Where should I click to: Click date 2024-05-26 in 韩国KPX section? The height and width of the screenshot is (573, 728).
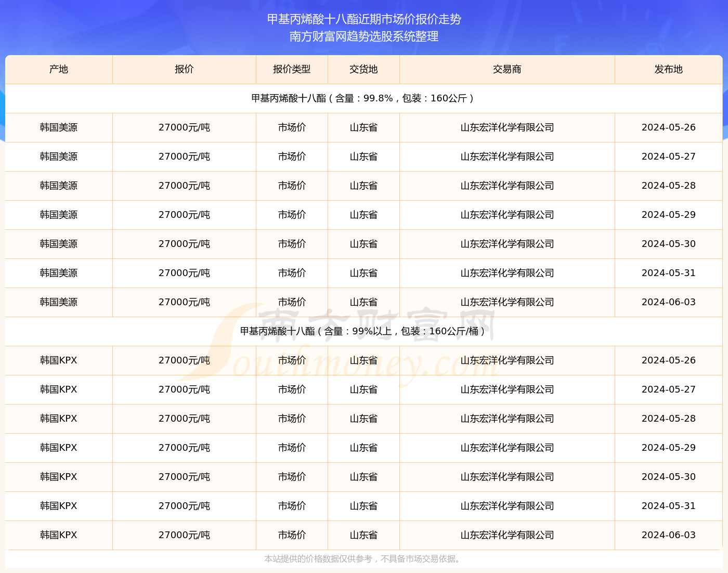[669, 360]
